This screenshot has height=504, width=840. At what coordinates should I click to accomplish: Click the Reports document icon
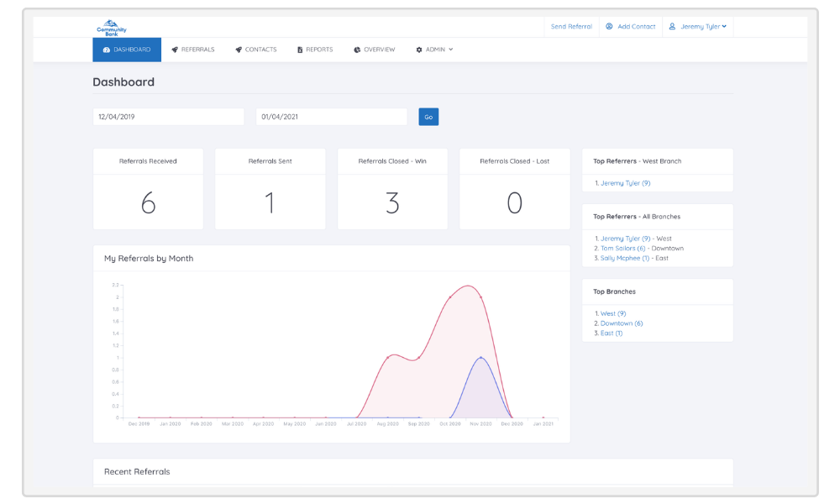coord(300,50)
